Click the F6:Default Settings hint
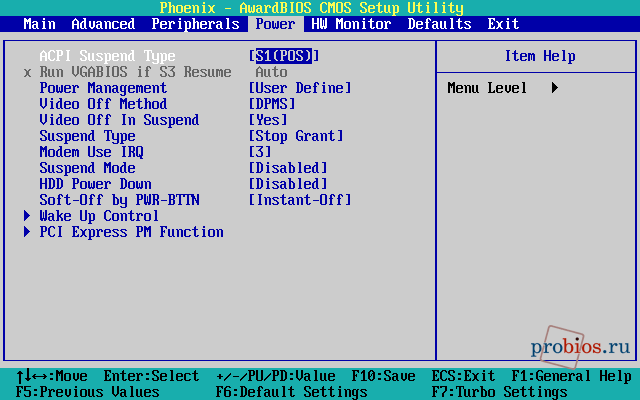The image size is (640, 400). point(291,392)
